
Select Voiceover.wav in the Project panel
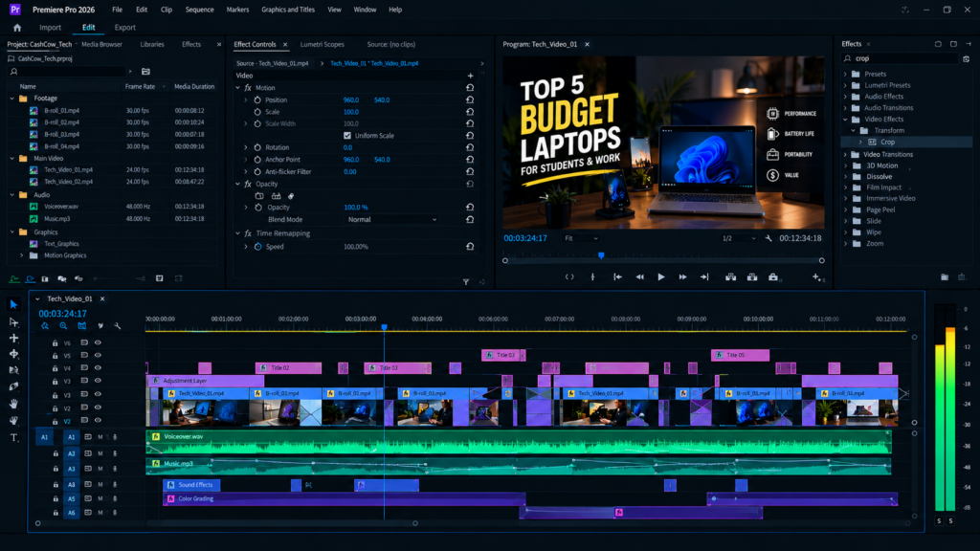point(61,207)
